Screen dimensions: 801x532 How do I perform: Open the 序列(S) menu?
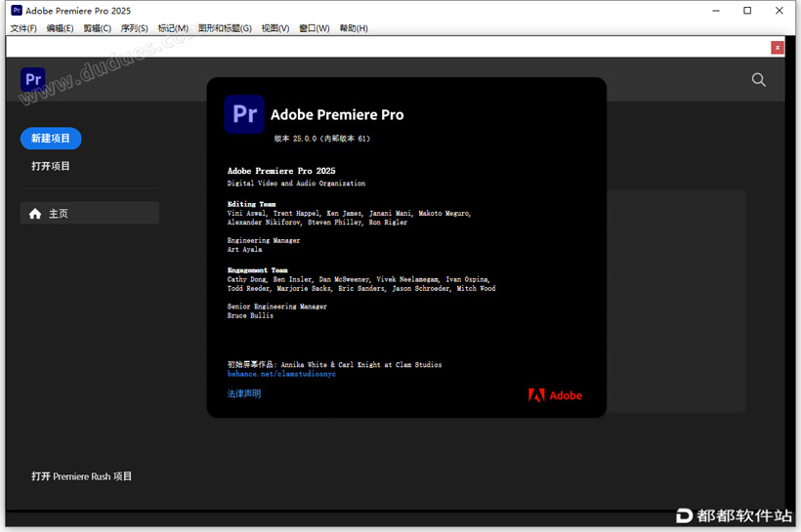click(x=135, y=28)
